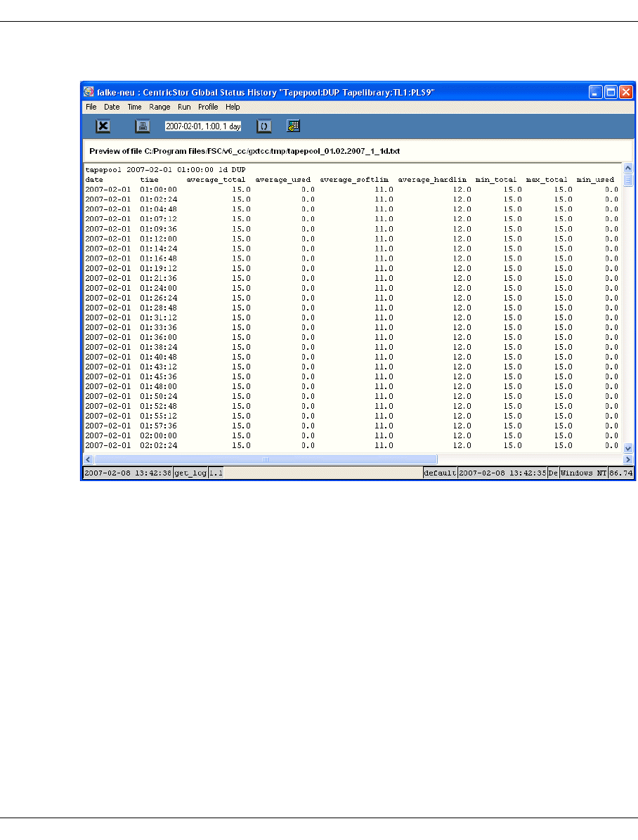638x840 pixels.
Task: Click the average_hardlim column header
Action: pos(432,180)
